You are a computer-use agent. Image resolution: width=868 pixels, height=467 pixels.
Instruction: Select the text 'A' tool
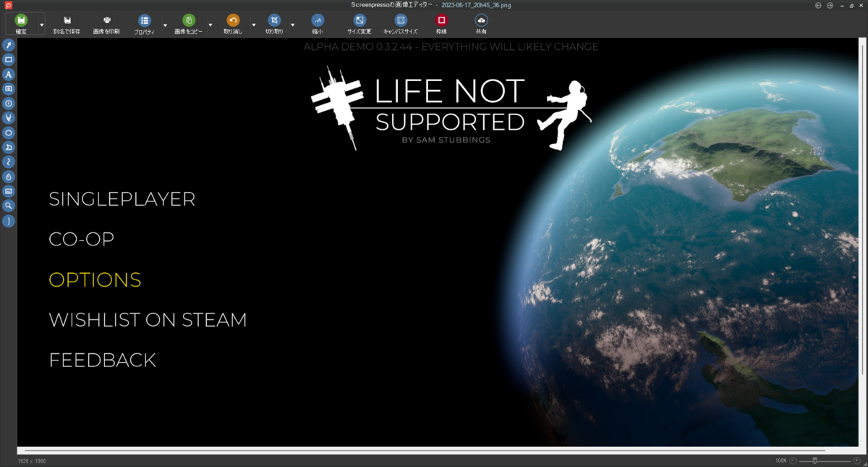click(9, 74)
